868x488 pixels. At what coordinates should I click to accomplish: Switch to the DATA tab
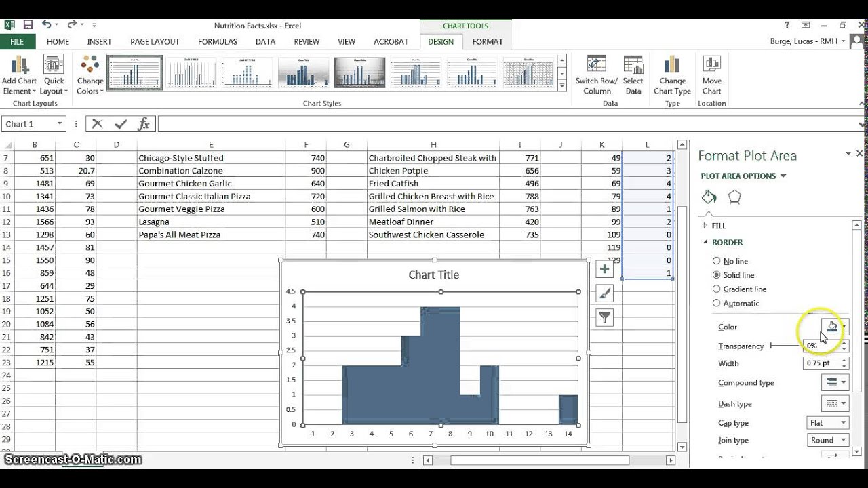pyautogui.click(x=265, y=42)
